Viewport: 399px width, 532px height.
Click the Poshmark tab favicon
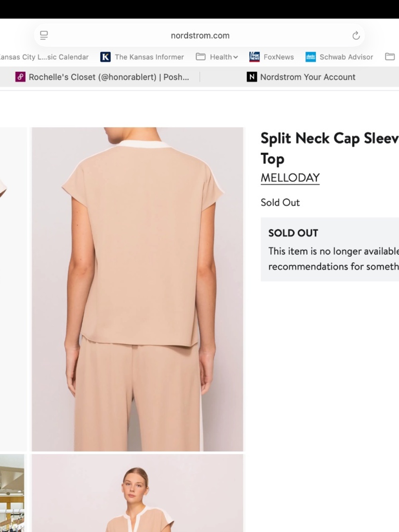pyautogui.click(x=20, y=77)
